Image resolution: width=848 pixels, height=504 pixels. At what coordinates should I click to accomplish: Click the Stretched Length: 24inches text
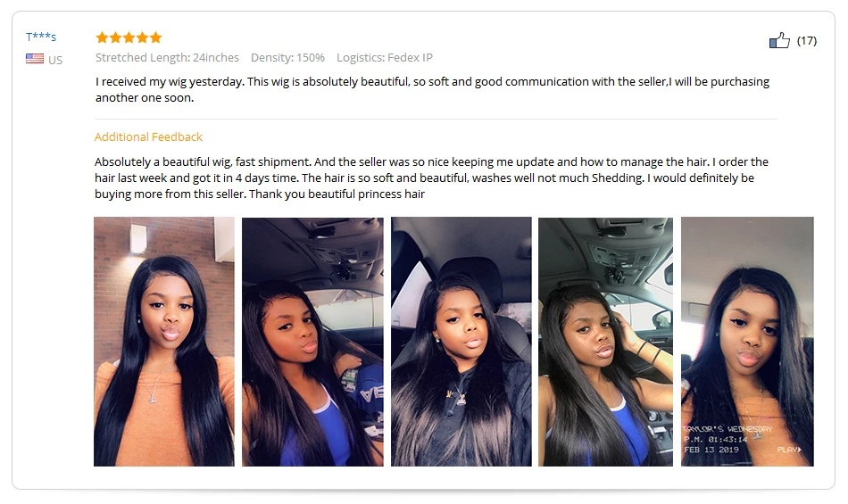[x=167, y=57]
